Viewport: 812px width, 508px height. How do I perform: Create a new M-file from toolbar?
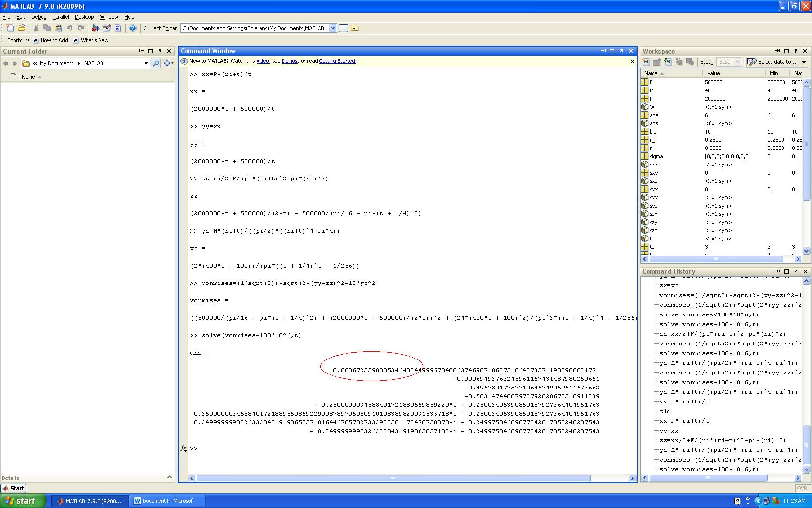(10, 28)
